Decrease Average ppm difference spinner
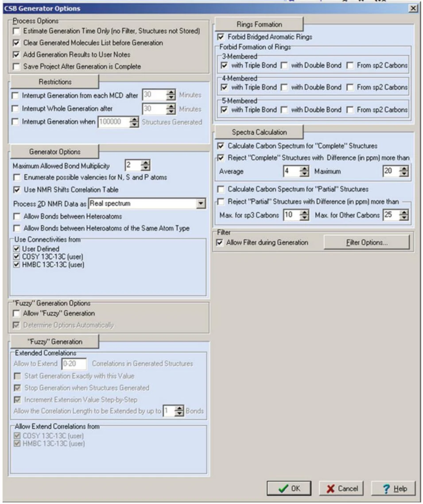 [304, 174]
